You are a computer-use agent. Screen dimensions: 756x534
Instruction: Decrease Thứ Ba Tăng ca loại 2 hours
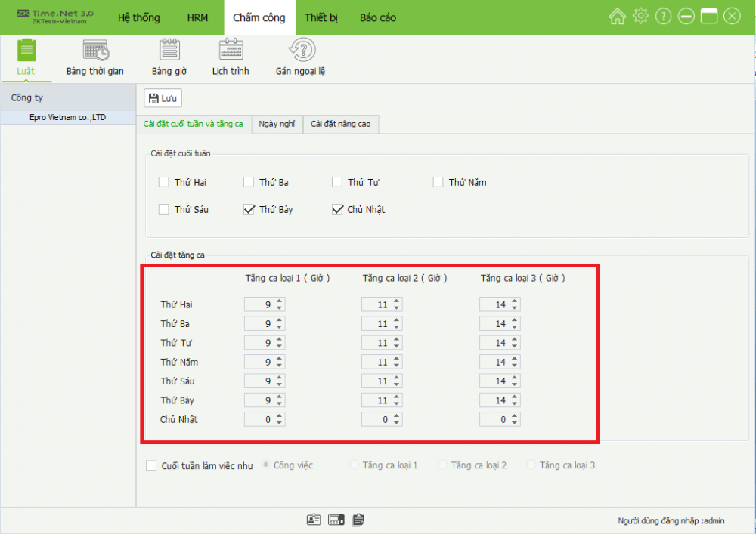(x=397, y=327)
